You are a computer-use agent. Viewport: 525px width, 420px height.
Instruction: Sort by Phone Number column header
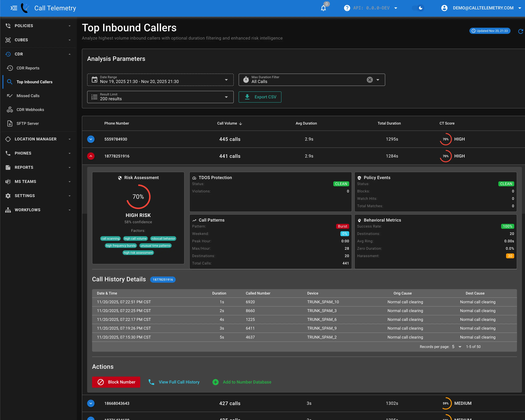pyautogui.click(x=117, y=123)
